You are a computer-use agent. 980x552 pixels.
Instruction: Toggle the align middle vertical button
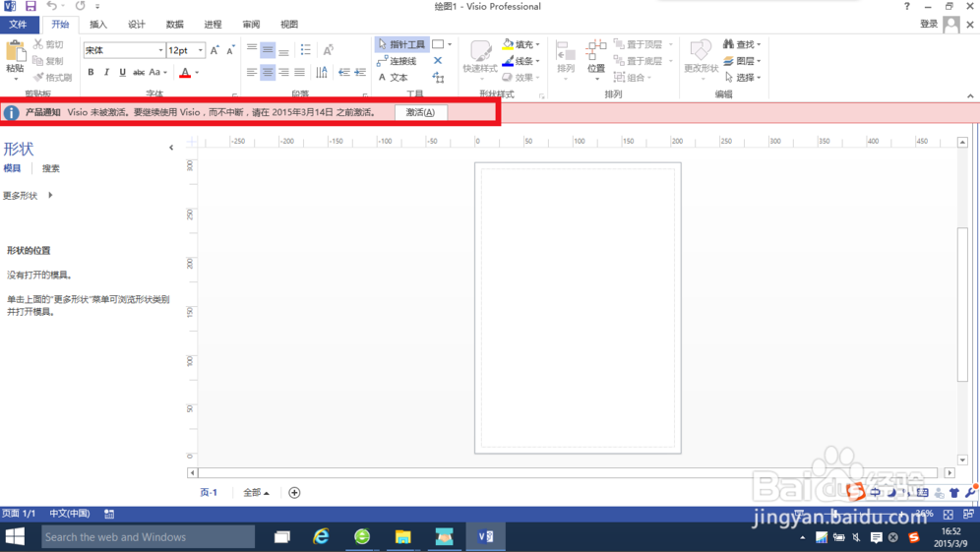coord(268,50)
